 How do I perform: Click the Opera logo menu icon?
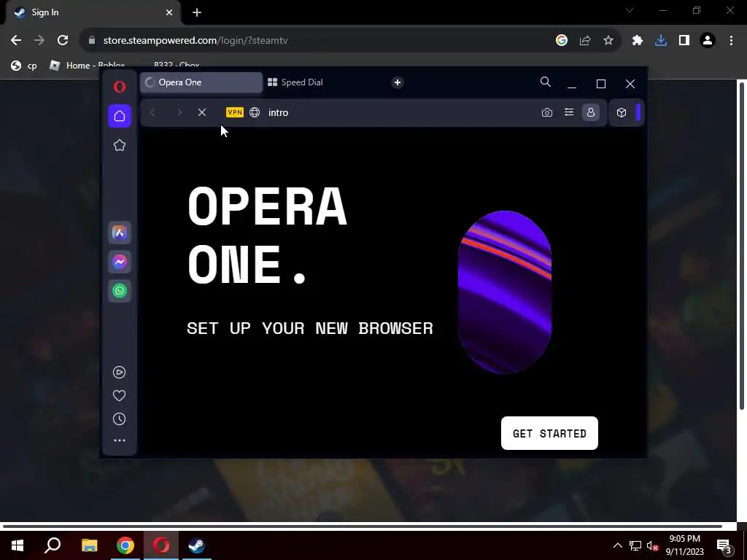(x=120, y=86)
